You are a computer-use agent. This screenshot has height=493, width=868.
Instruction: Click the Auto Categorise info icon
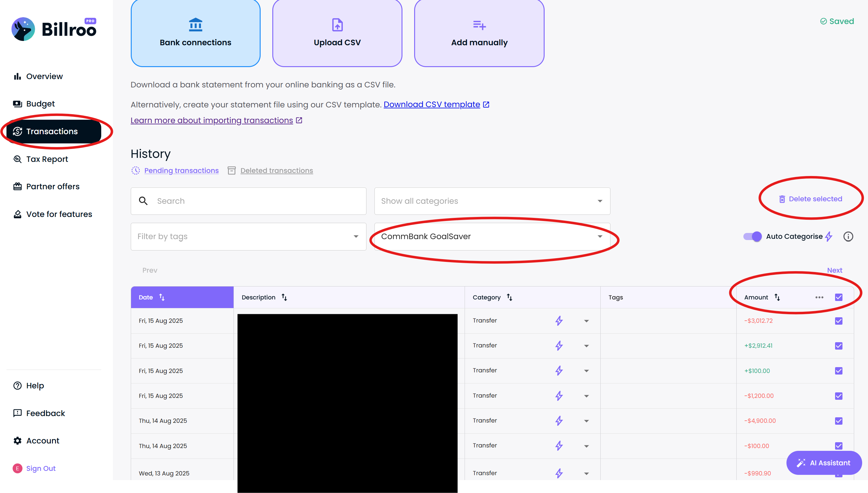point(848,236)
